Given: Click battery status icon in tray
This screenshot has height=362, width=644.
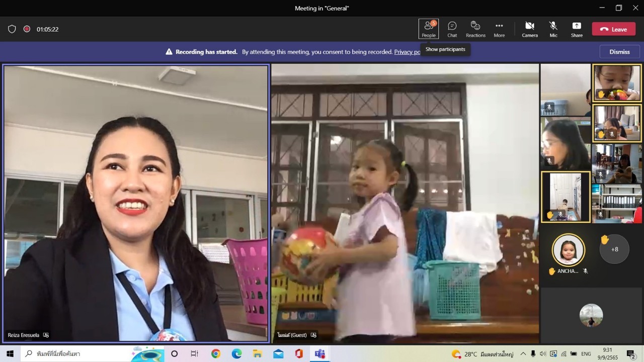Looking at the screenshot, I should pyautogui.click(x=573, y=354).
